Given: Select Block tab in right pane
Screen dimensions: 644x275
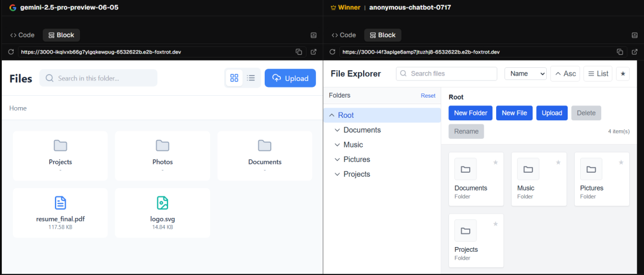Looking at the screenshot, I should click(x=382, y=35).
